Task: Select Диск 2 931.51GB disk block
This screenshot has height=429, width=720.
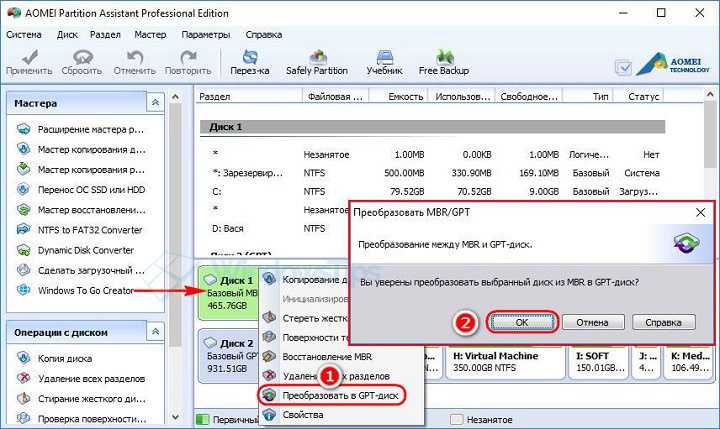Action: 228,356
